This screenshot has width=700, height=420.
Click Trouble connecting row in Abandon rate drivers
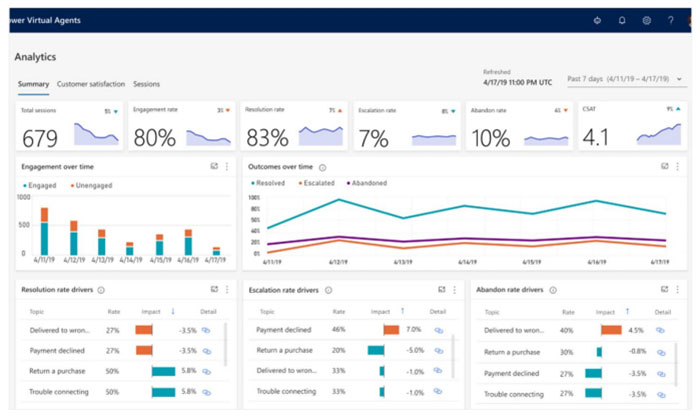576,395
